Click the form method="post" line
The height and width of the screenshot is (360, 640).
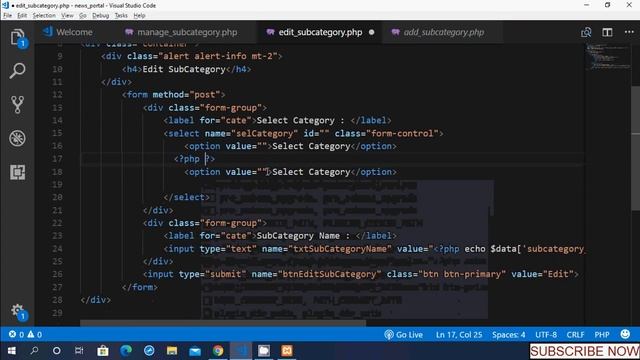(173, 95)
